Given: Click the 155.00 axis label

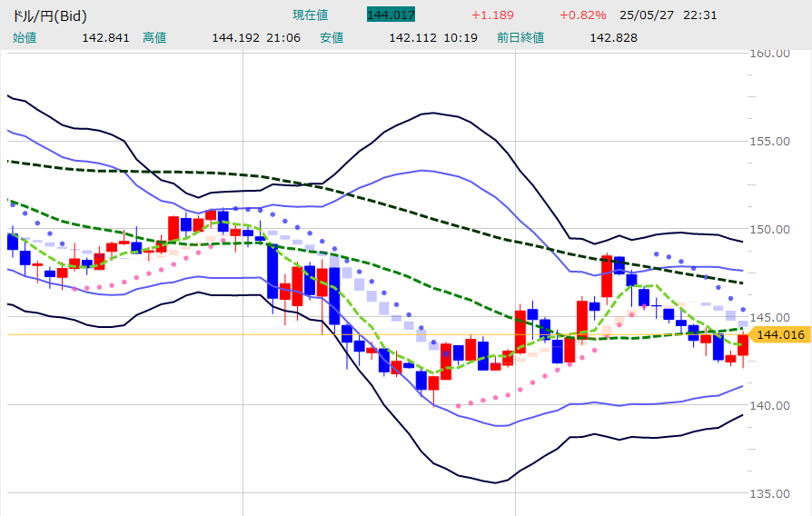Looking at the screenshot, I should pyautogui.click(x=770, y=142).
